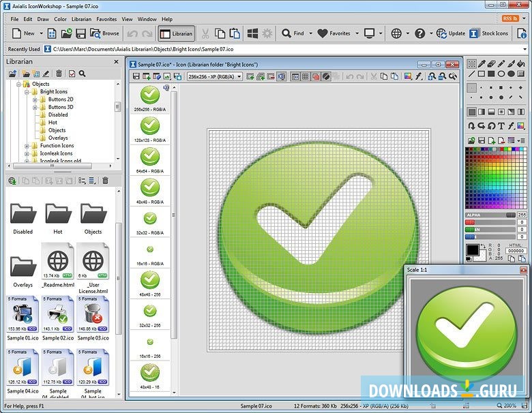Expand the Buttons 2D folder node

point(35,100)
